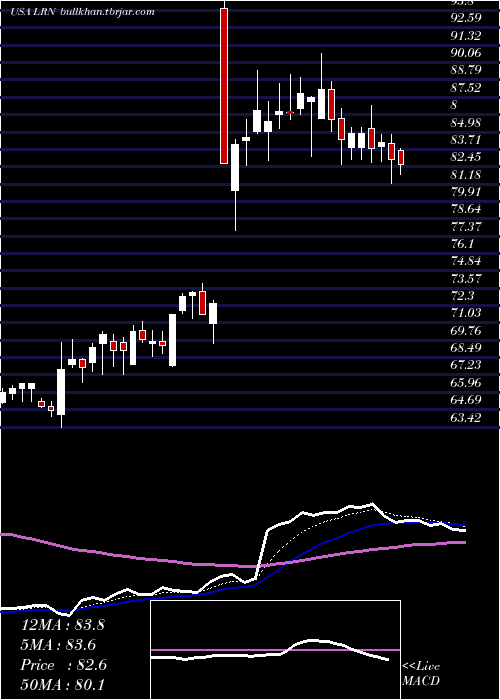Click the <<Live MACD label
This screenshot has height=700, width=500.
coord(421,673)
